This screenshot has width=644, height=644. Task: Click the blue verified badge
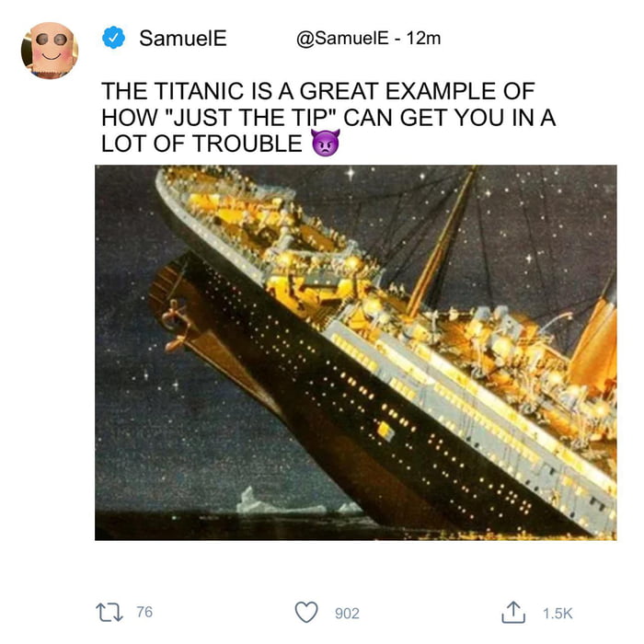point(114,38)
